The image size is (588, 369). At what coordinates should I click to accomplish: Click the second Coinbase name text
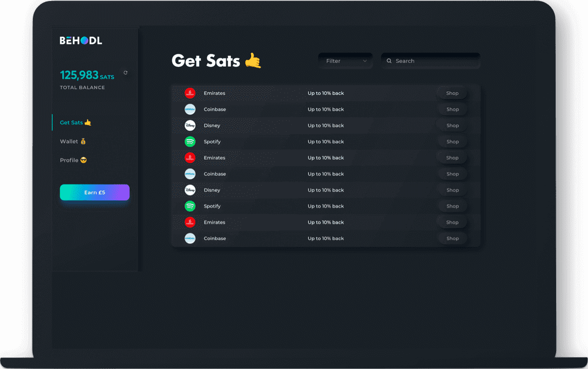click(215, 174)
